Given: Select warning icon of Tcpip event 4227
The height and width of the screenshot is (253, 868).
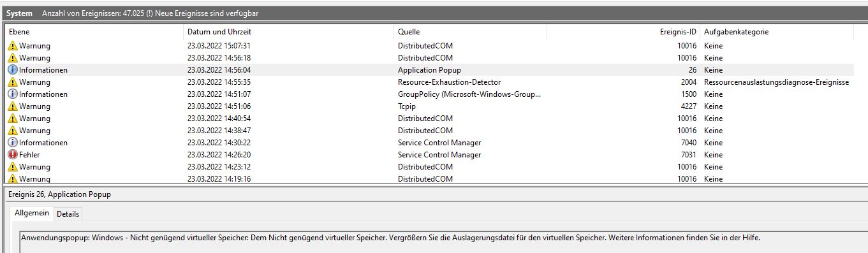Looking at the screenshot, I should point(13,106).
